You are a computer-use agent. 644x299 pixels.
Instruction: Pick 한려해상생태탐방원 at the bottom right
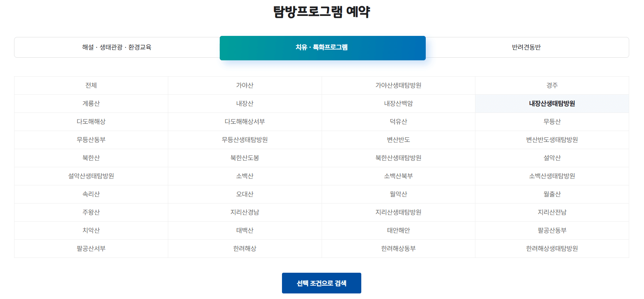(x=552, y=249)
